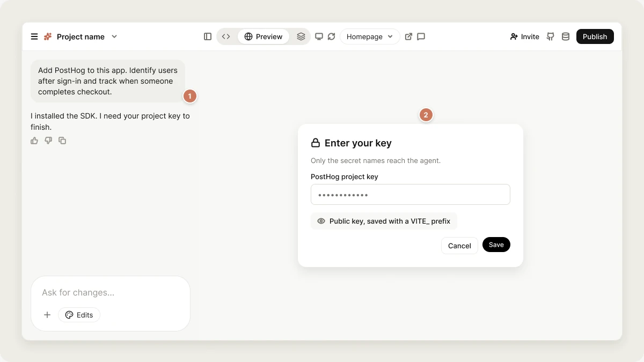Cancel the key dialog

(x=459, y=246)
